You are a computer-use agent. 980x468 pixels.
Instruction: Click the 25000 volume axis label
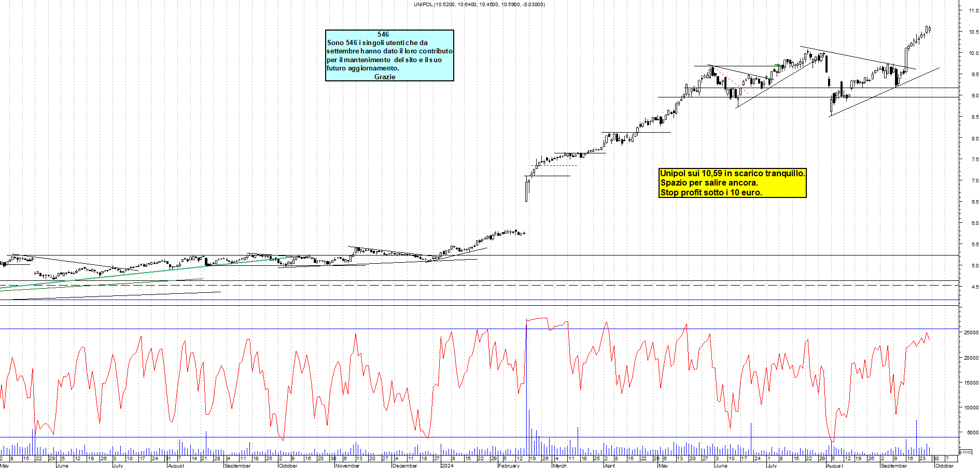[x=971, y=332]
